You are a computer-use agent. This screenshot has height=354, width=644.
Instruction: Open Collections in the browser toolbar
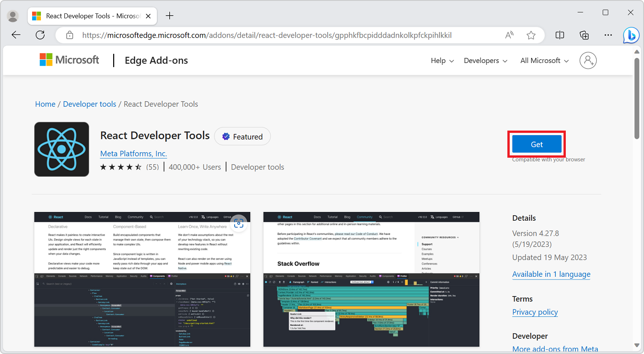[x=584, y=35]
